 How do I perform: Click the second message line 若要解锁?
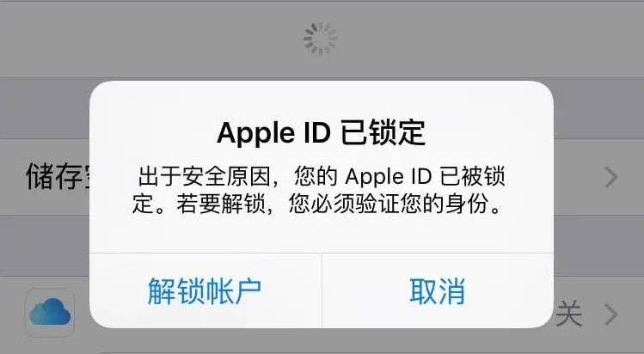click(316, 204)
